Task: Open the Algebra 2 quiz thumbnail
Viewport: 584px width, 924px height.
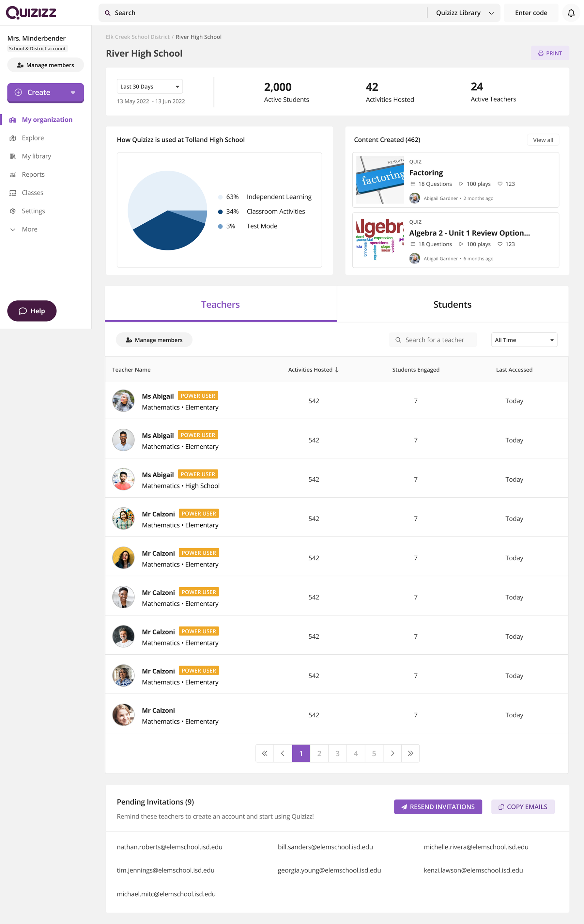Action: coord(380,240)
